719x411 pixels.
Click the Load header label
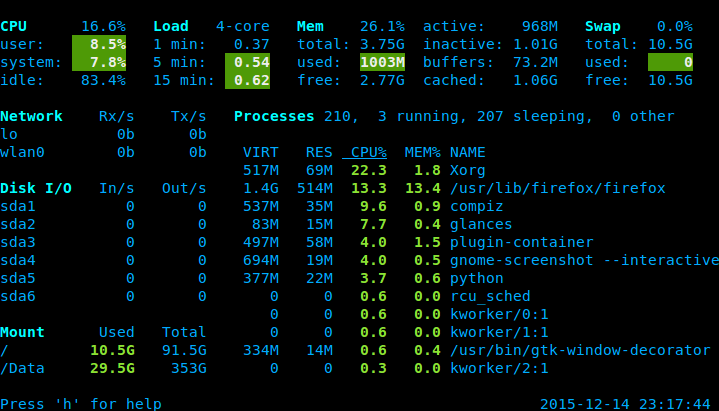click(170, 26)
